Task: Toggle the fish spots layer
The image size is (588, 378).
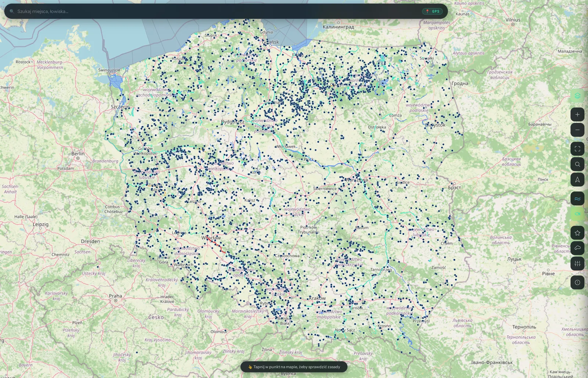Action: tap(577, 214)
